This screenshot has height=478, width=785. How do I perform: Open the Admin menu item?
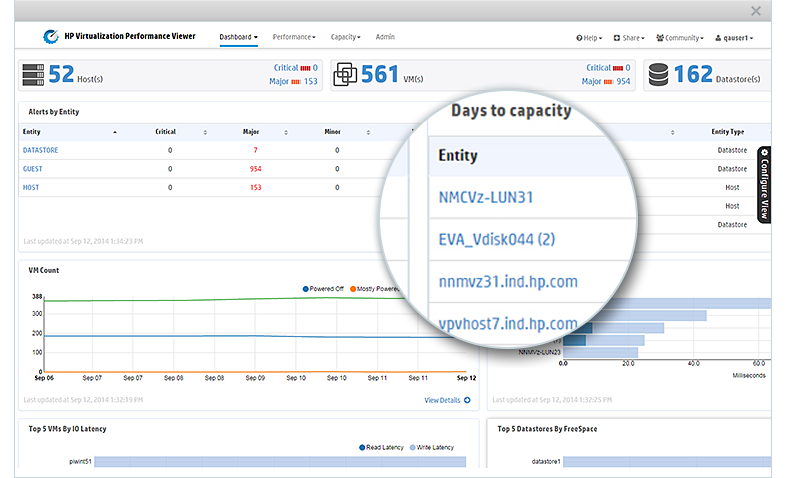[x=385, y=37]
